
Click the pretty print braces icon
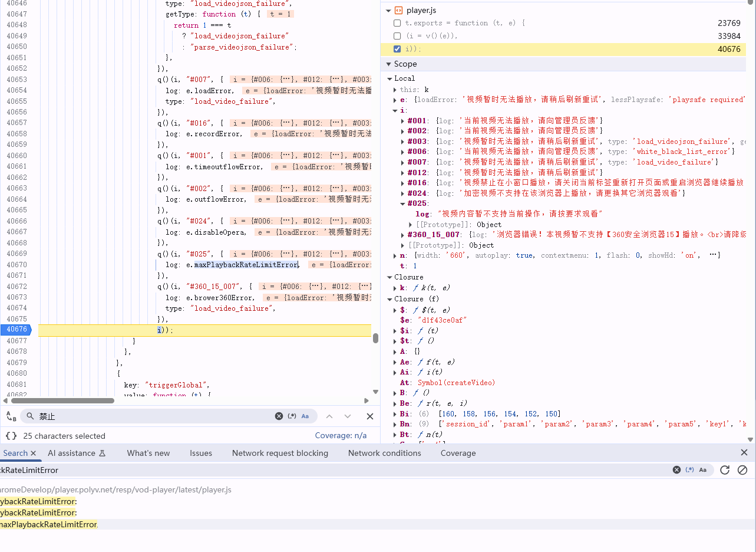(x=11, y=436)
